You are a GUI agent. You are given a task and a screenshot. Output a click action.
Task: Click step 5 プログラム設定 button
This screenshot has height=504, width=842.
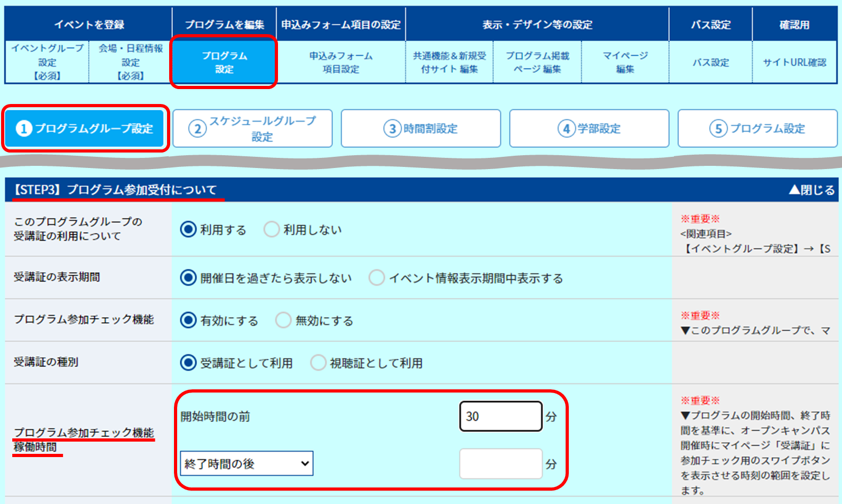coord(758,129)
